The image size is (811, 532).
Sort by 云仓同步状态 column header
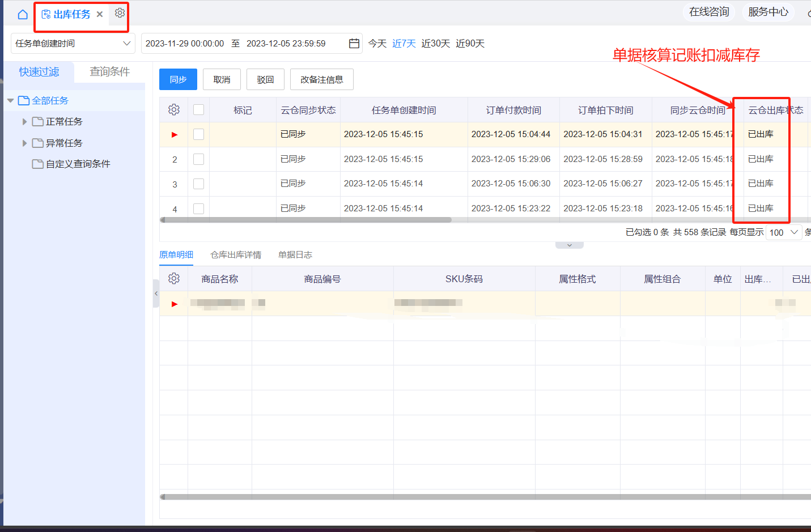click(308, 110)
